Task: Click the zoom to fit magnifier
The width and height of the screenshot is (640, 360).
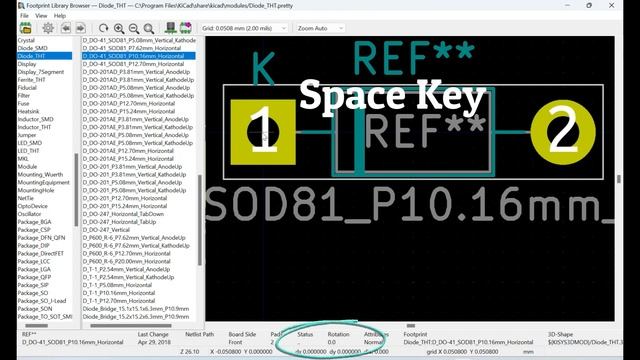Action: [x=149, y=28]
